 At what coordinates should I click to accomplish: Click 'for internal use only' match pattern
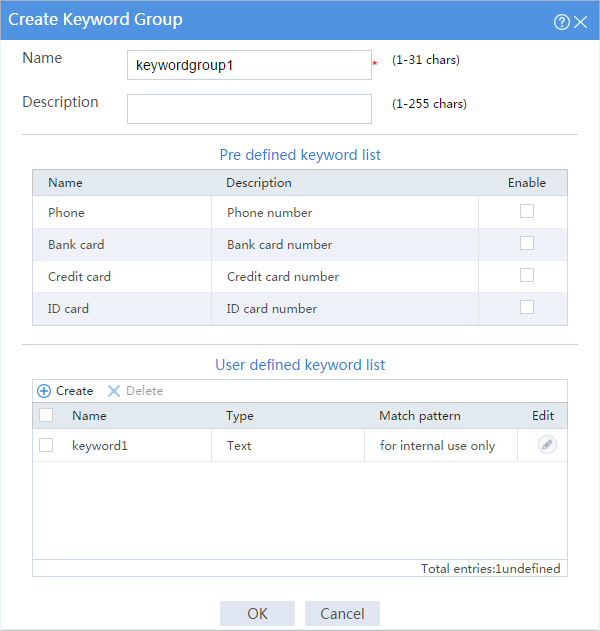click(437, 445)
